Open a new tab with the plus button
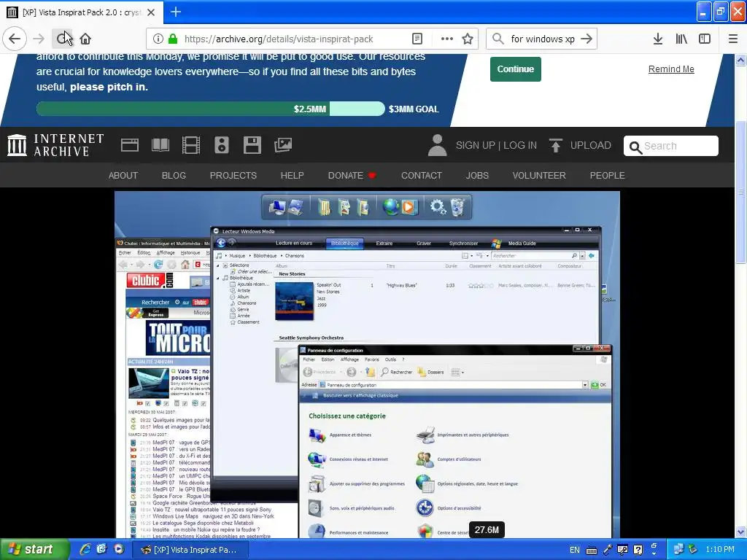Screen dimensions: 747x560 176,12
